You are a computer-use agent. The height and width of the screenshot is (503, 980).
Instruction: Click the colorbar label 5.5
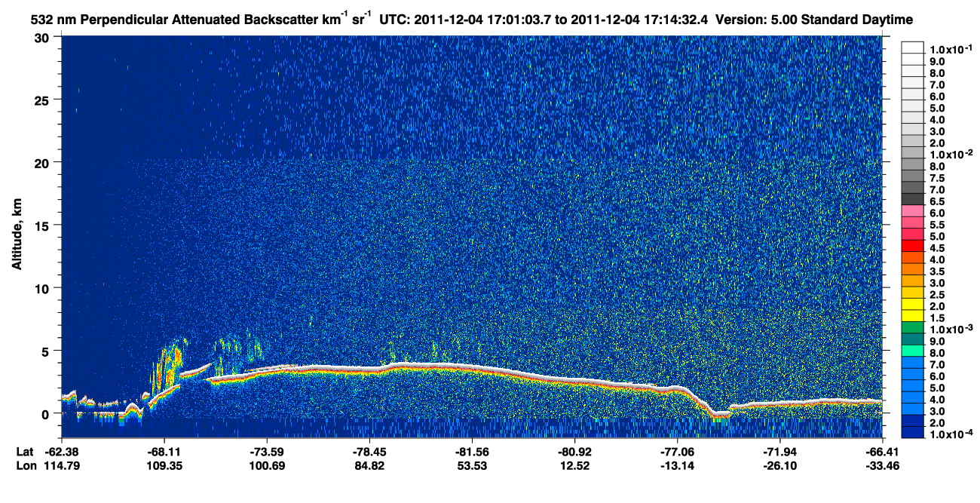coord(938,224)
